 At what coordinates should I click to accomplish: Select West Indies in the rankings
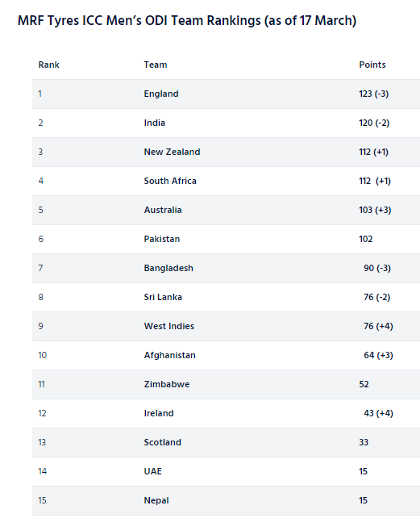[x=169, y=327]
